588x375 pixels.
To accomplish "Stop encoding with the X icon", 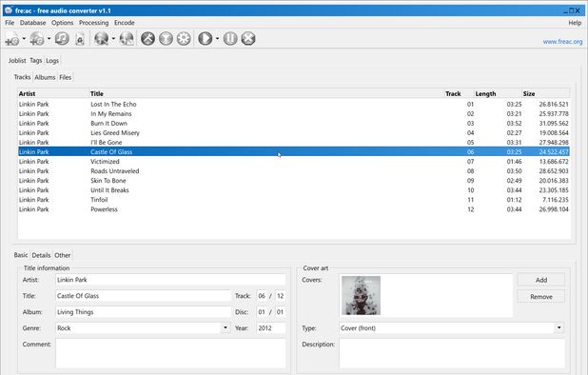I will (248, 39).
